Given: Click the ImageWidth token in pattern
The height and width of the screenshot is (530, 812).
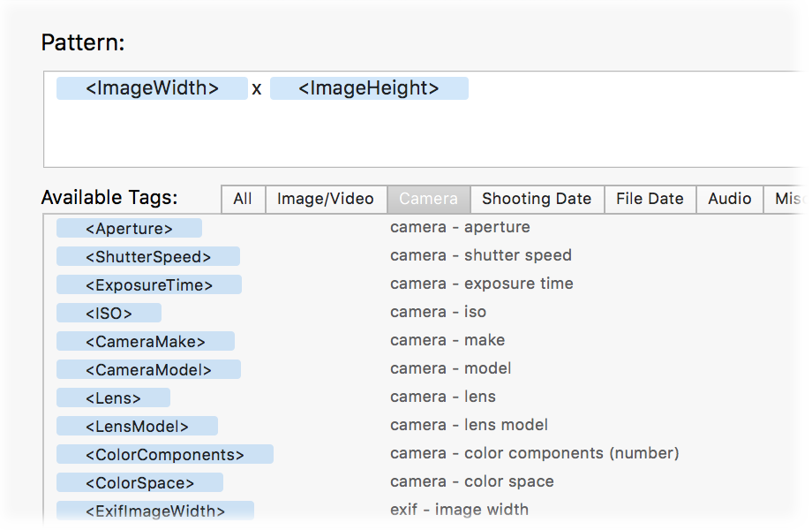Looking at the screenshot, I should 152,88.
